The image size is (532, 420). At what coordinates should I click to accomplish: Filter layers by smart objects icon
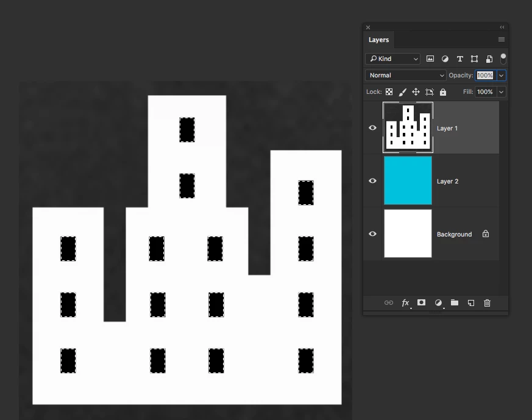pos(489,59)
